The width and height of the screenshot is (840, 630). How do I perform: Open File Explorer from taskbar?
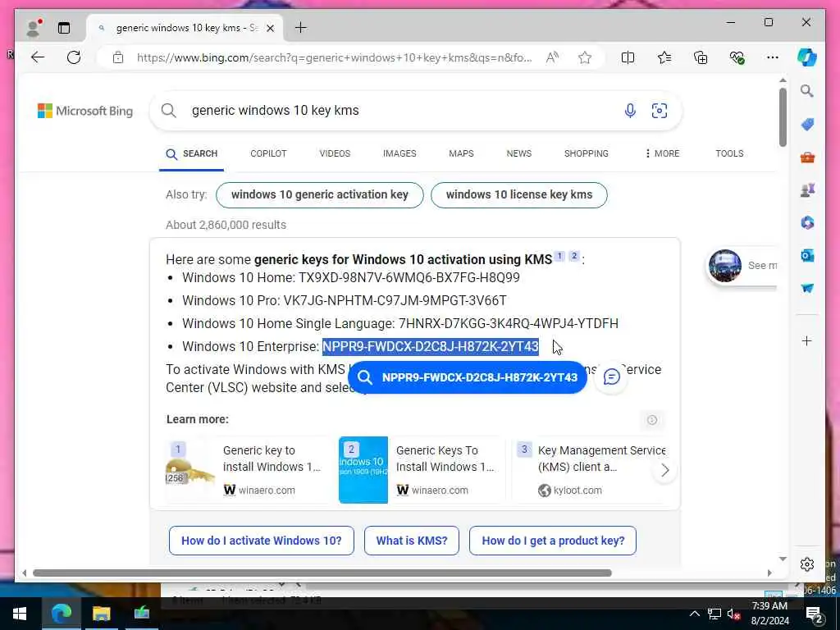click(x=101, y=614)
